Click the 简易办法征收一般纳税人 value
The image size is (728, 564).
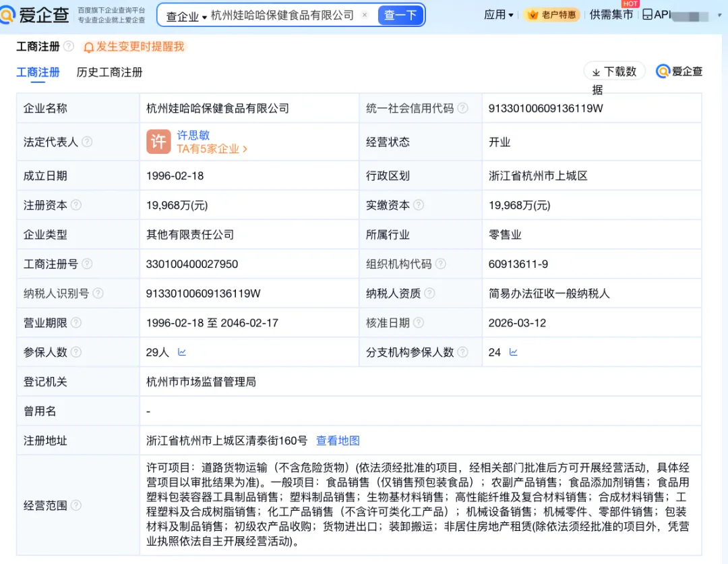[549, 293]
